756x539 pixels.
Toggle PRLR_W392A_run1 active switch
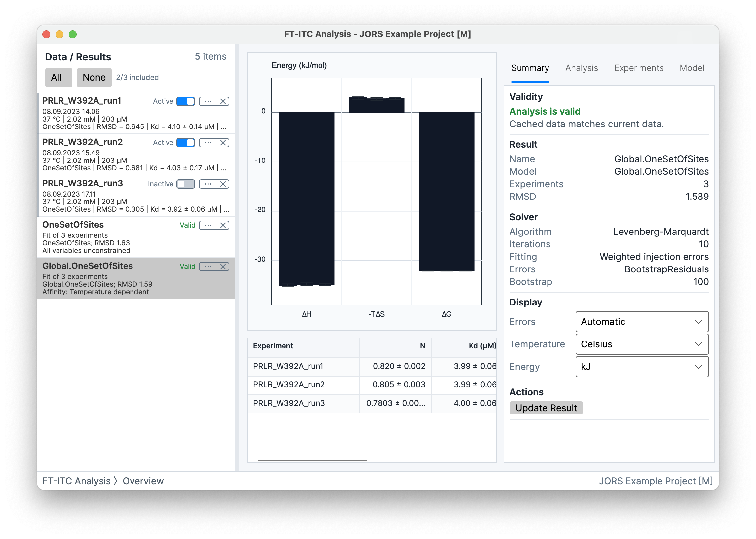[x=186, y=102]
